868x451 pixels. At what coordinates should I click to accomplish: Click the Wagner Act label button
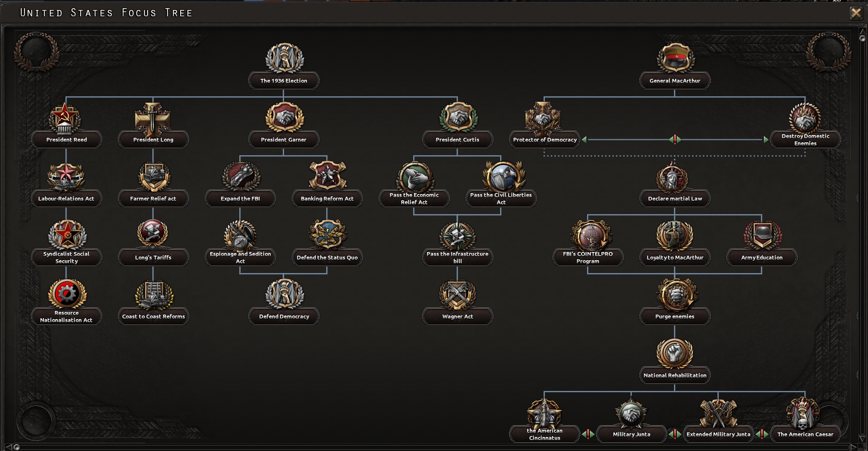(x=458, y=316)
